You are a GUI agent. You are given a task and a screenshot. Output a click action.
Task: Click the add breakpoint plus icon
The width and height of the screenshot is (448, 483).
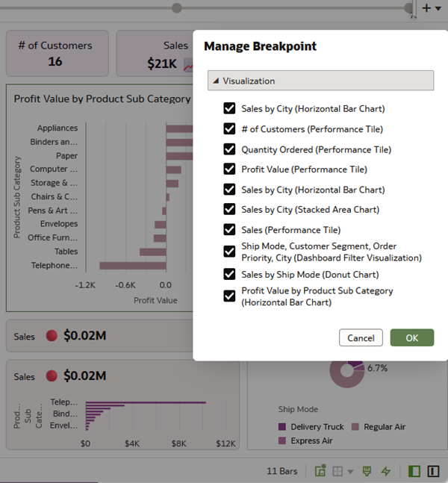pyautogui.click(x=426, y=7)
